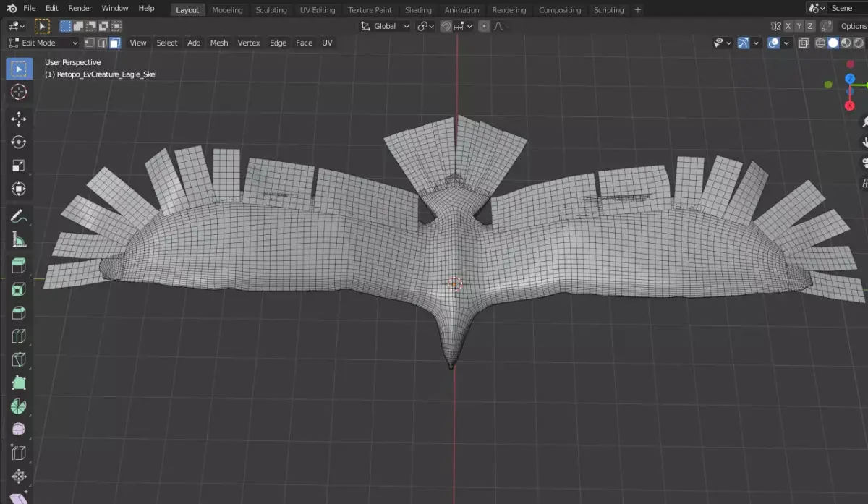Expand overlay settings dropdown arrow
Viewport: 868px width, 504px height.
786,43
